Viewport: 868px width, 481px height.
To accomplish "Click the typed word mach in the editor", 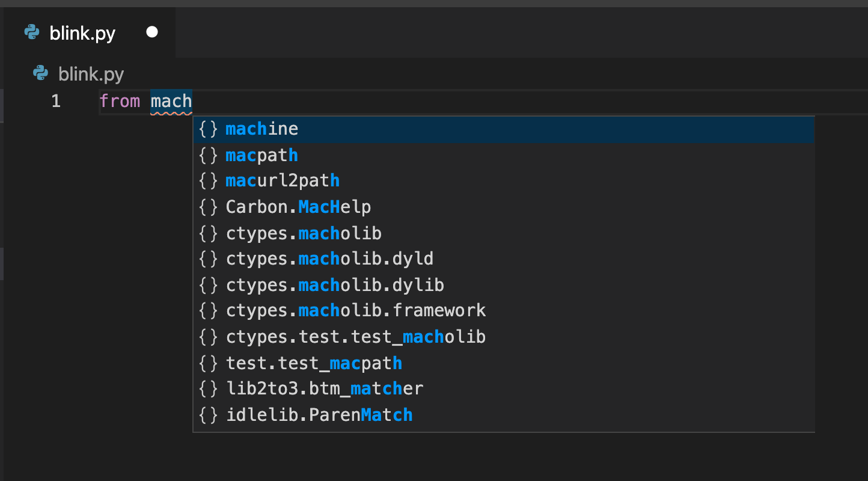I will click(x=171, y=101).
